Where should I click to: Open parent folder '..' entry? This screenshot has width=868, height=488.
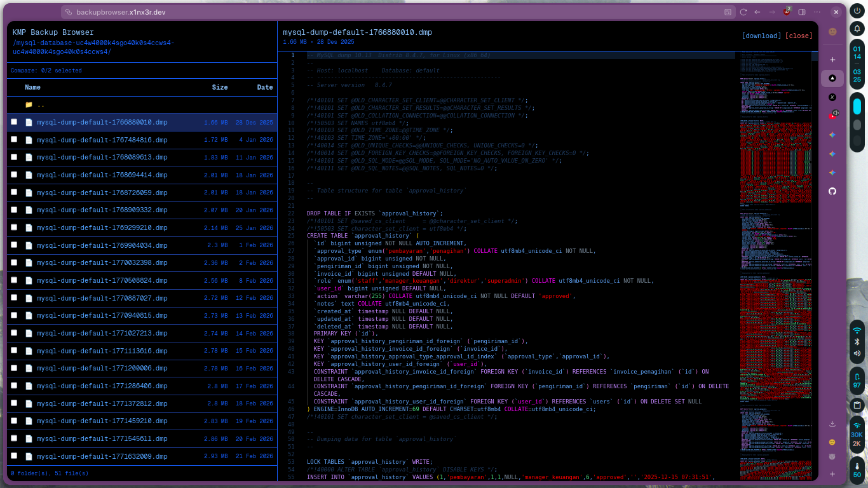(x=41, y=105)
